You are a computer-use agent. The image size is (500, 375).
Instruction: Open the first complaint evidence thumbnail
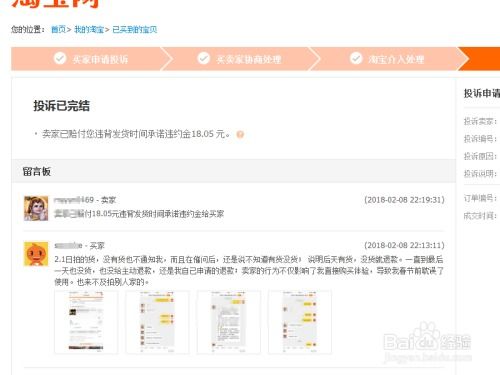(86, 322)
